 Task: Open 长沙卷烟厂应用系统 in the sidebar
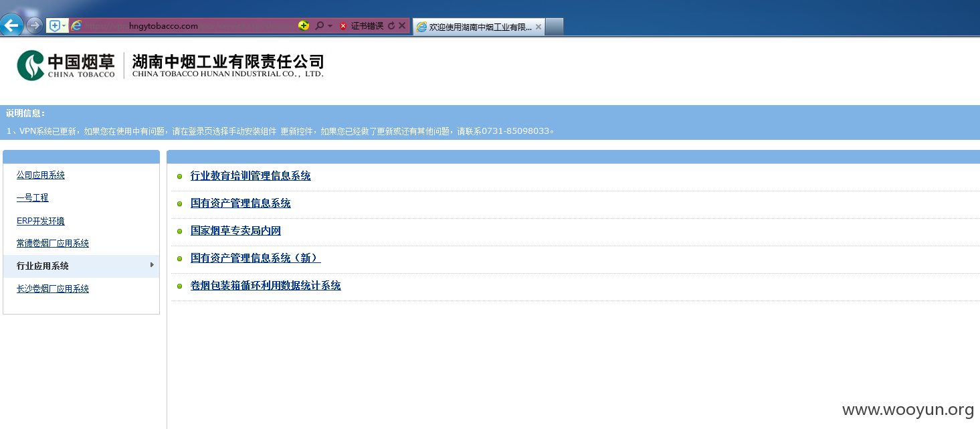click(x=53, y=289)
